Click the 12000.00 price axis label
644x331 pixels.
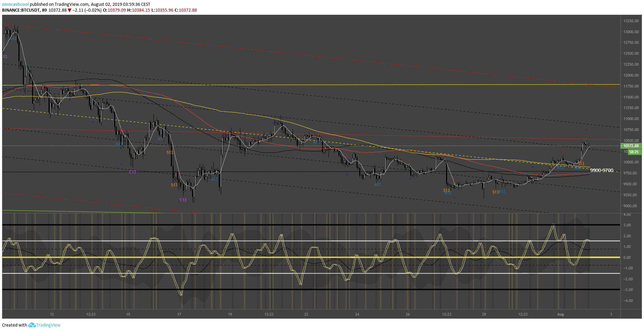point(631,75)
